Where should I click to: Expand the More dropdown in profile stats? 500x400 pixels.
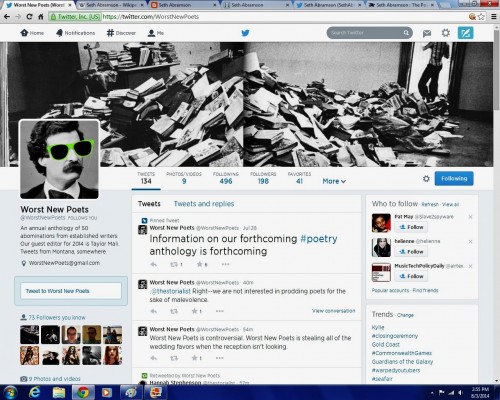point(334,181)
